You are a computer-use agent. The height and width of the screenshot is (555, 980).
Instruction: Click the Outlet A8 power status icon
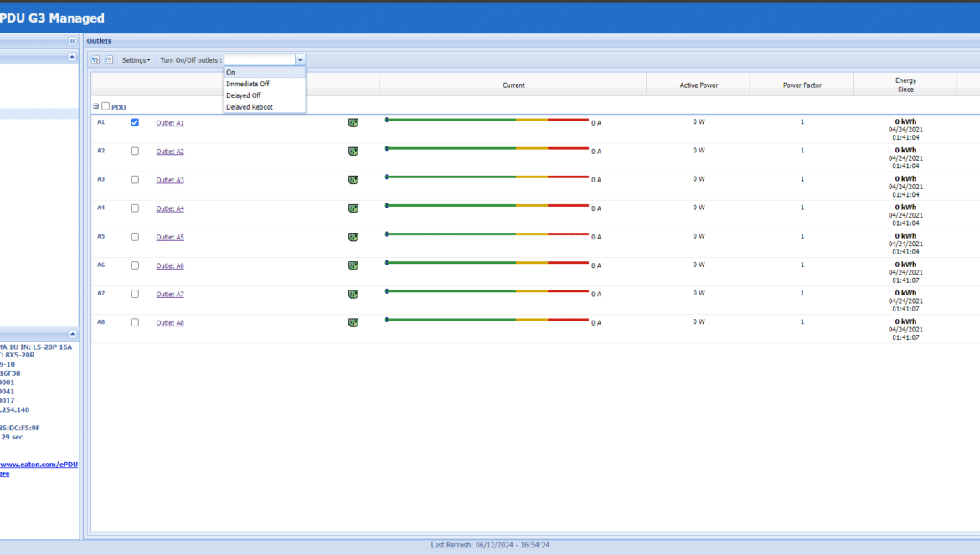[x=353, y=323]
